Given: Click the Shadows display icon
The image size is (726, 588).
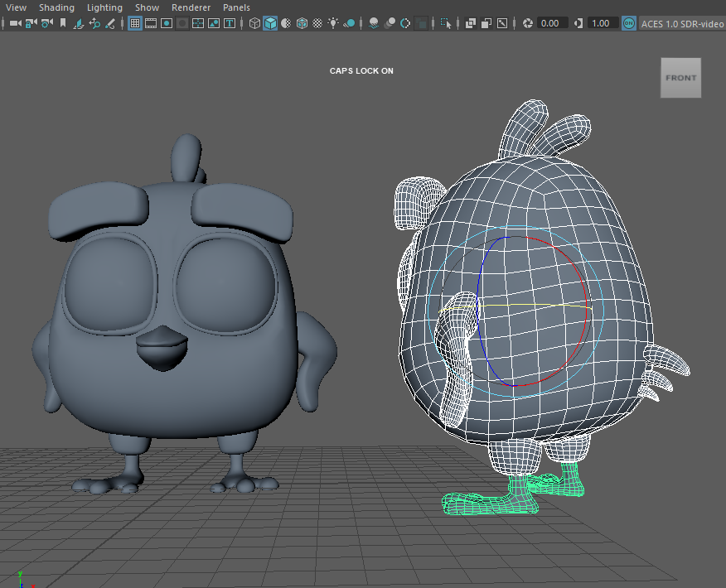Looking at the screenshot, I should coord(349,23).
